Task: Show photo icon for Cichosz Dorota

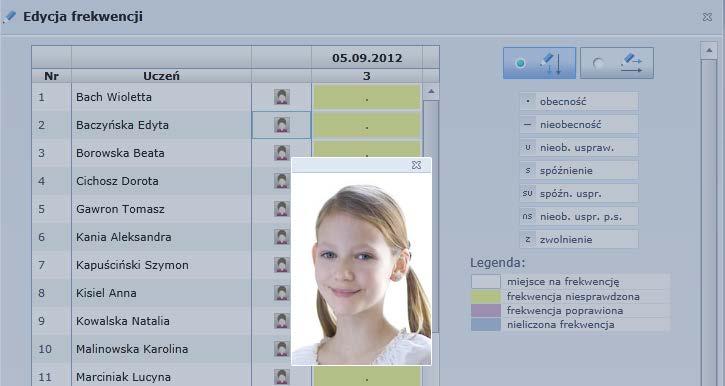Action: pos(282,181)
